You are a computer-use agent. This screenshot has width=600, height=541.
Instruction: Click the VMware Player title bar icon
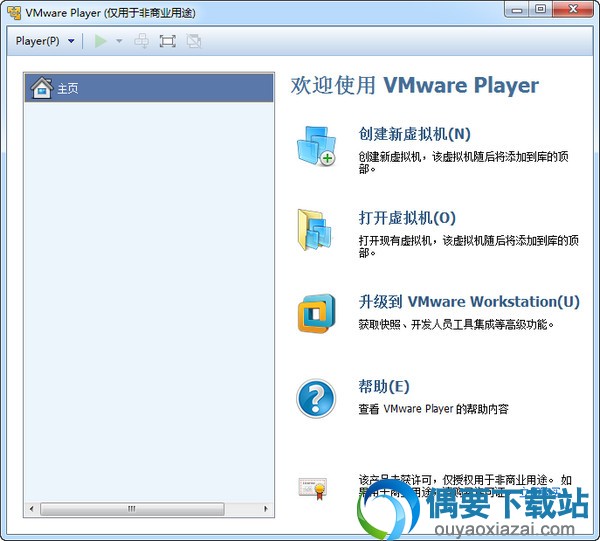(14, 13)
